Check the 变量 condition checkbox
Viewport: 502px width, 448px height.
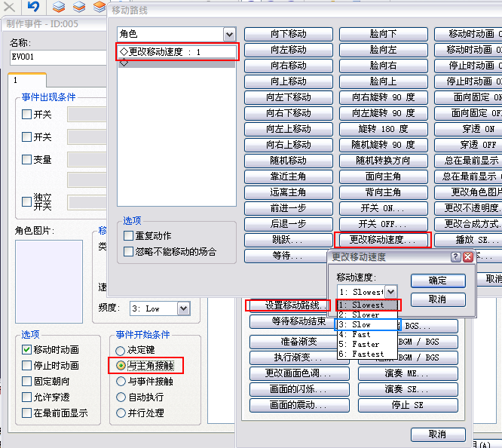coord(26,159)
